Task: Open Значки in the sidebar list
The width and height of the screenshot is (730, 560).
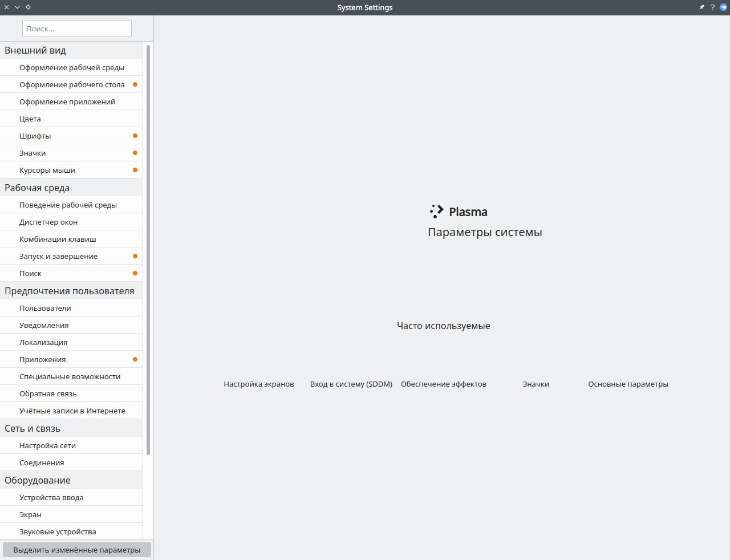Action: pyautogui.click(x=71, y=153)
